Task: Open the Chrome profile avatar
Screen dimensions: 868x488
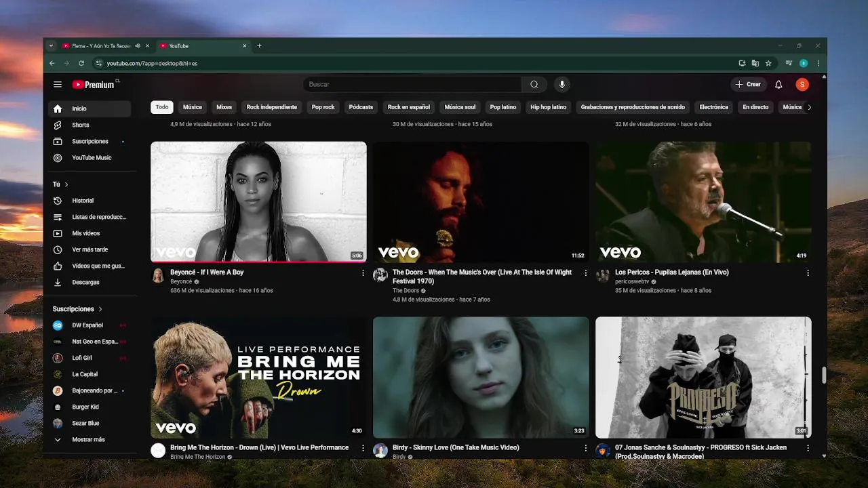Action: [x=804, y=63]
